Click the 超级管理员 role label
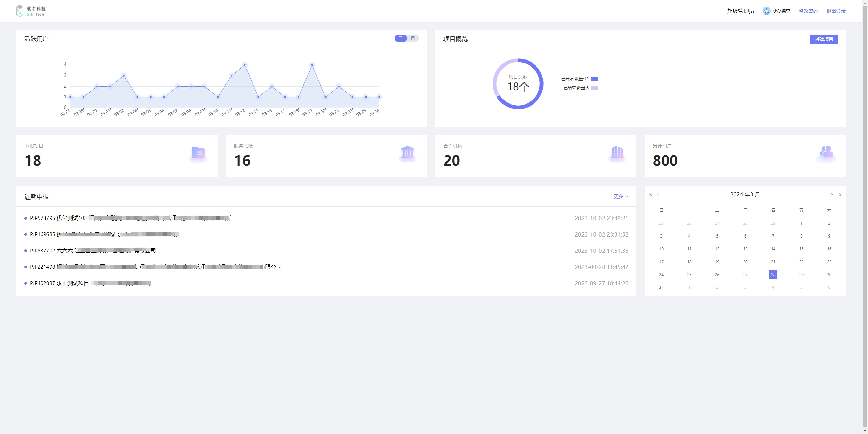 (x=741, y=11)
